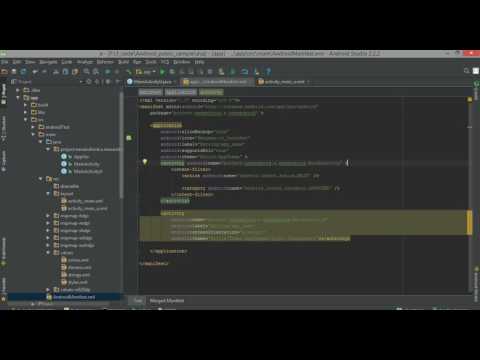This screenshot has height=360, width=480.
Task: Click the green Run app button
Action: [162, 72]
